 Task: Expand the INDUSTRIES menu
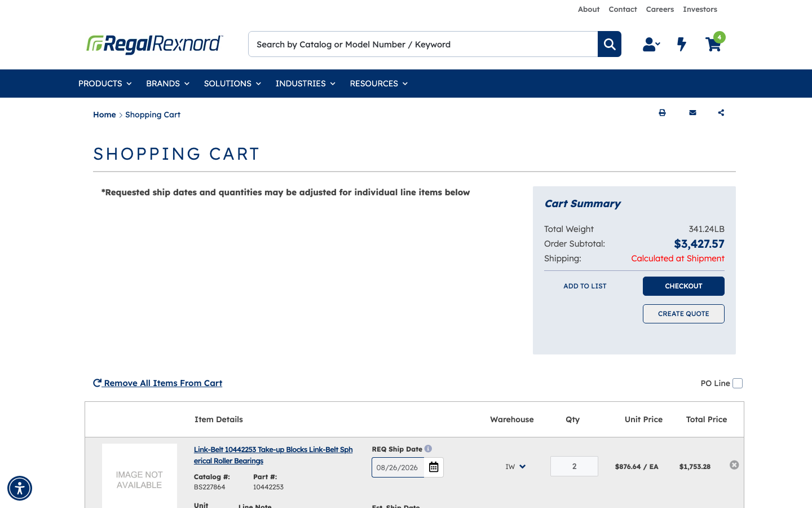tap(305, 84)
